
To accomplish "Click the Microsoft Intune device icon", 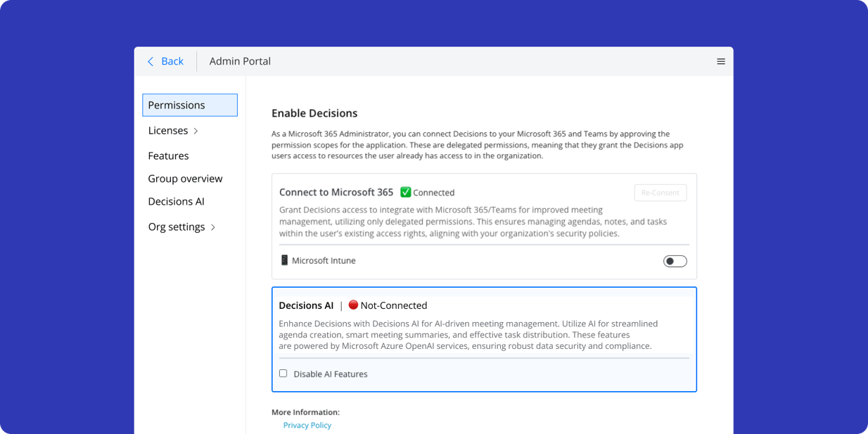I will 283,260.
